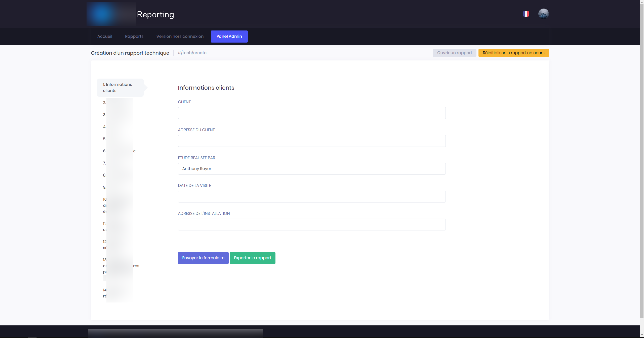Select Version hors connexion menu item
This screenshot has height=338, width=644.
click(180, 37)
